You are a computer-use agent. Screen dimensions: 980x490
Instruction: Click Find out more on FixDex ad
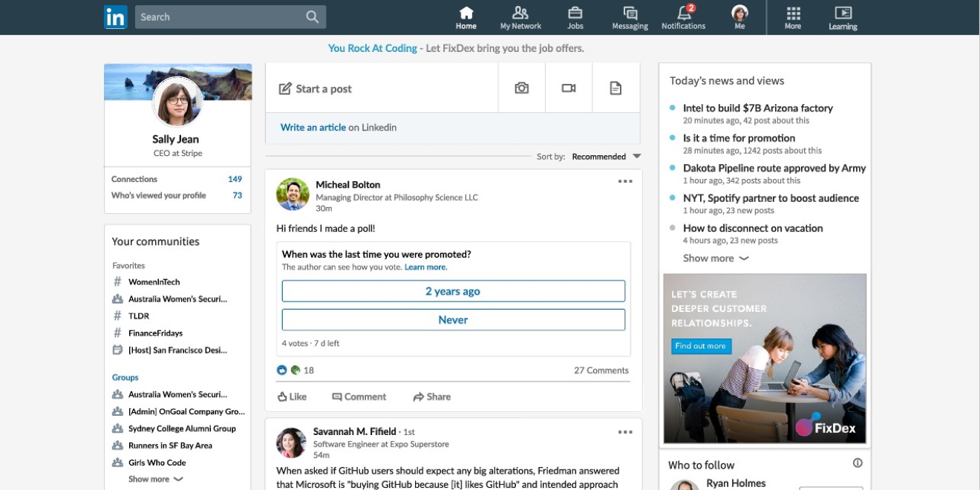pyautogui.click(x=701, y=346)
